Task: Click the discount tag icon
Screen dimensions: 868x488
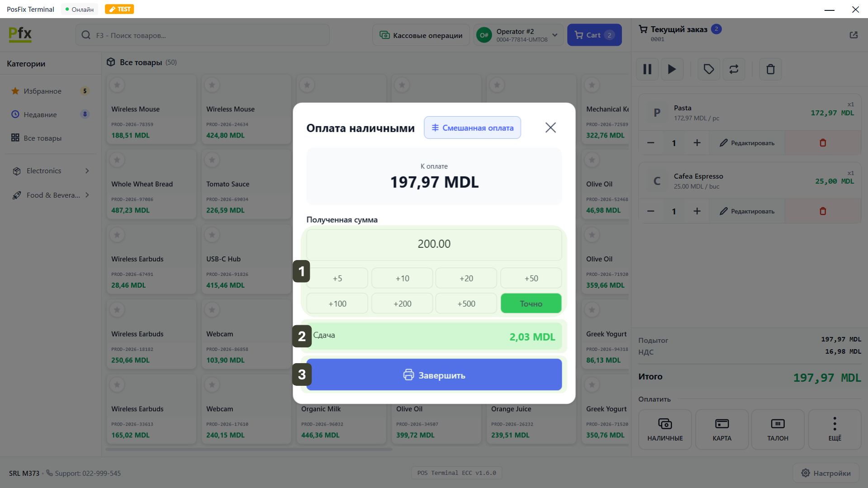Action: (x=708, y=69)
